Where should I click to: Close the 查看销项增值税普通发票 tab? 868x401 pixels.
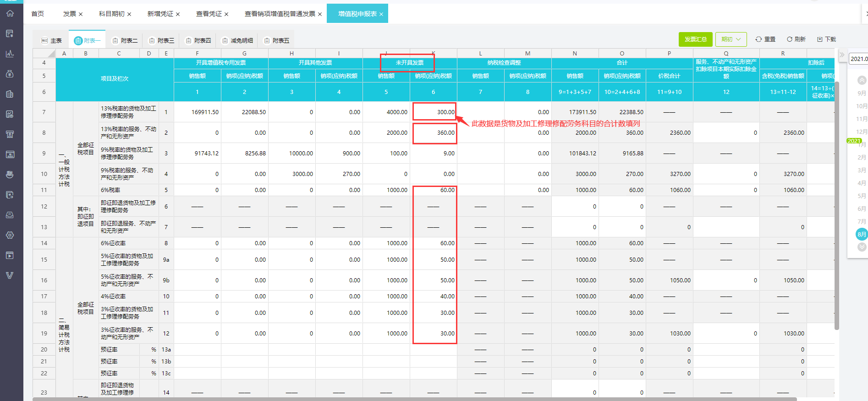(320, 14)
